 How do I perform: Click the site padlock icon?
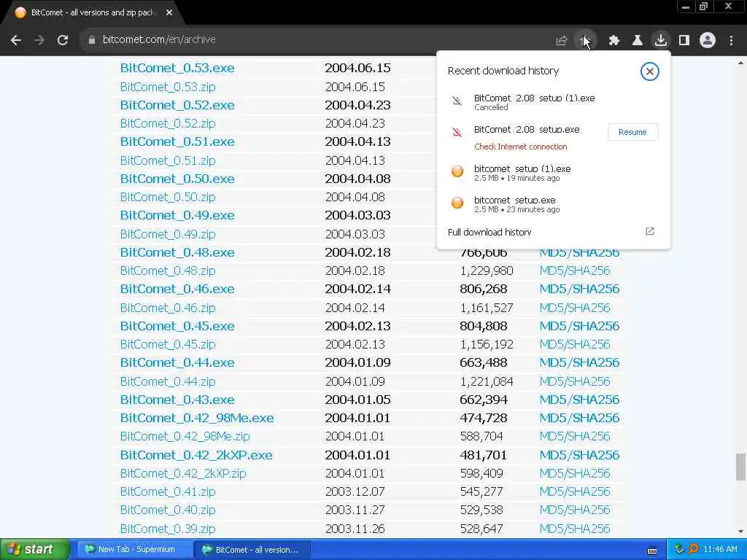point(92,40)
